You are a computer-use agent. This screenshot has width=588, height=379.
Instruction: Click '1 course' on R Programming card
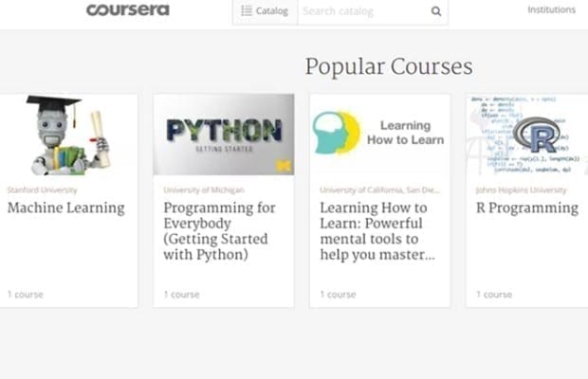tap(494, 295)
